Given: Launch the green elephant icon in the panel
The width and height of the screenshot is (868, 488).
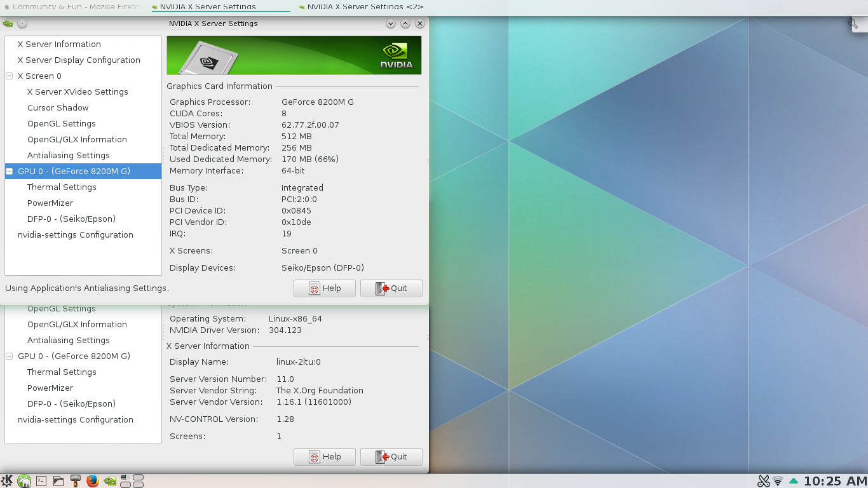Looking at the screenshot, I should (24, 481).
